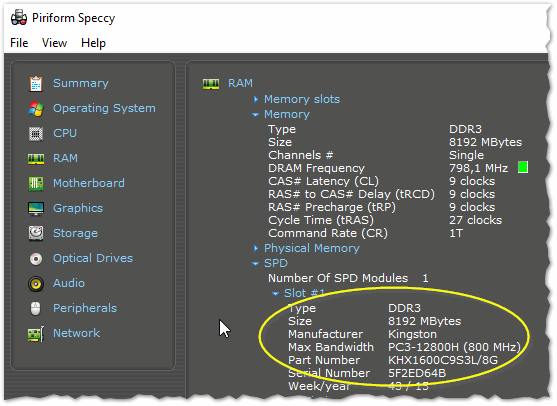
Task: Select the CPU section label
Action: [65, 133]
